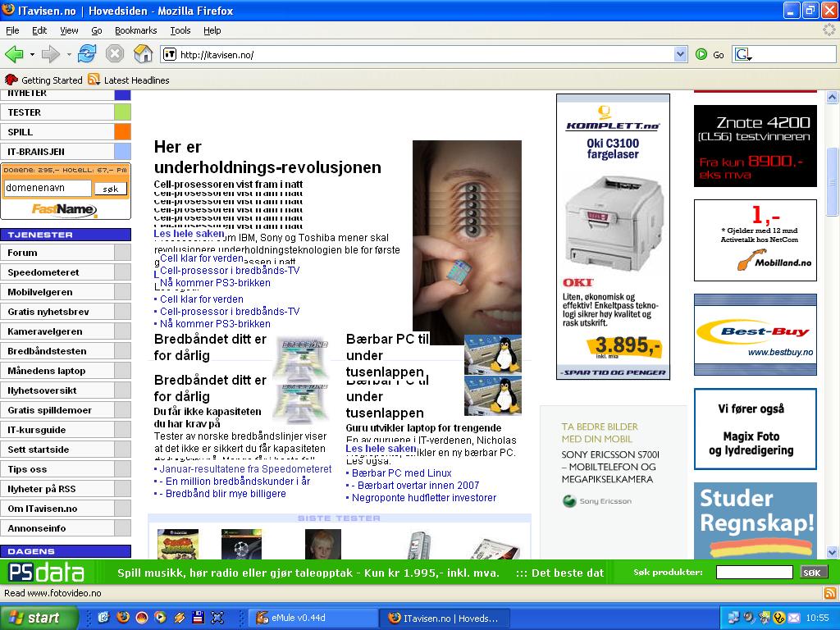Click the Best-Buy advertisement banner
The image size is (840, 630).
(756, 335)
